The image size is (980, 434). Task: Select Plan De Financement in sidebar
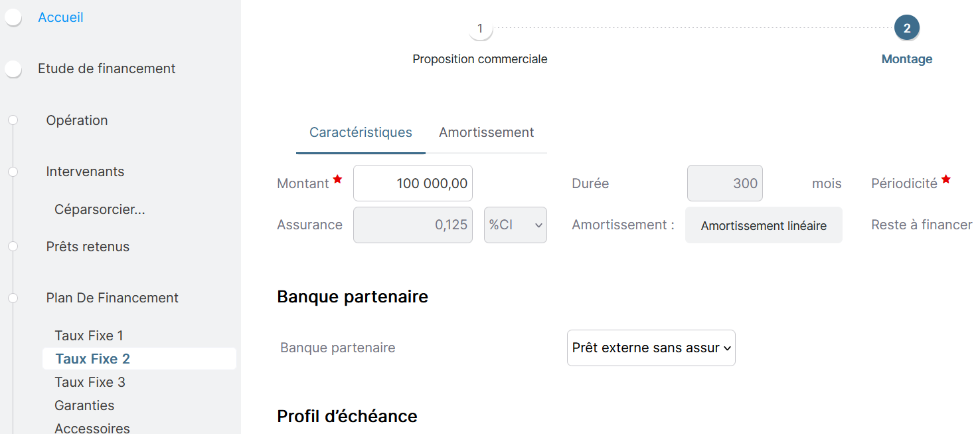(112, 298)
